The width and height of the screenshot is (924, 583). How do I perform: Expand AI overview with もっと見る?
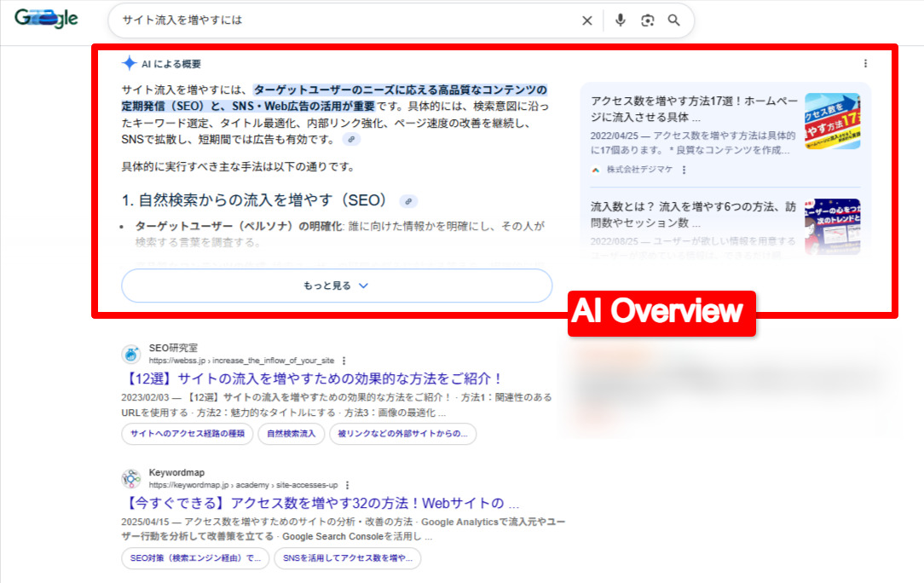point(337,286)
